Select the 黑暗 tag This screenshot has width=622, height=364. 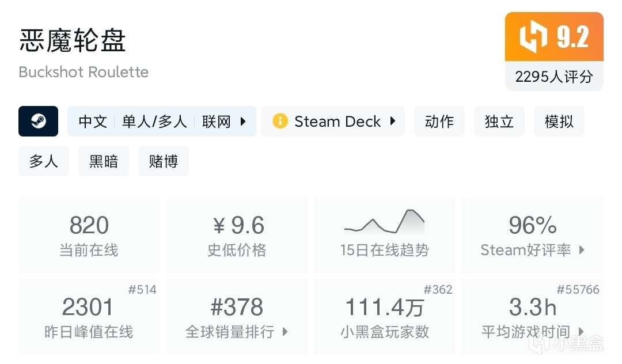tap(104, 161)
